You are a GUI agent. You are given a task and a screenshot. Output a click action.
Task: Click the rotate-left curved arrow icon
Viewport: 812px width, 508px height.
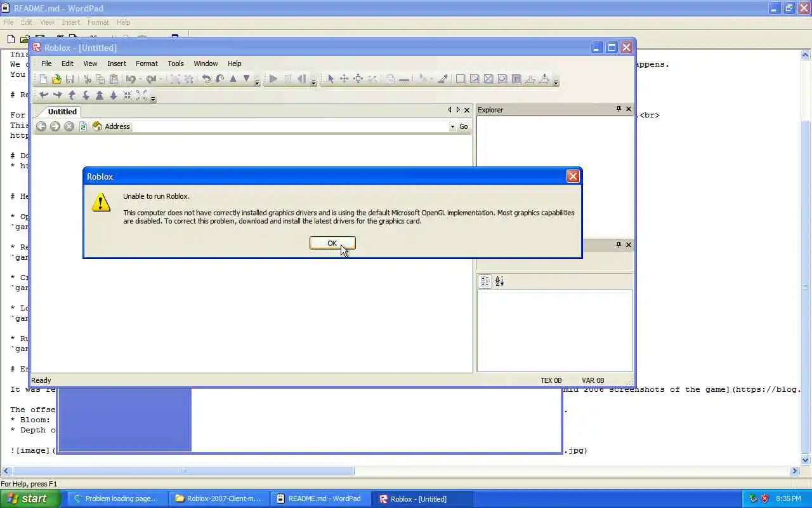206,79
